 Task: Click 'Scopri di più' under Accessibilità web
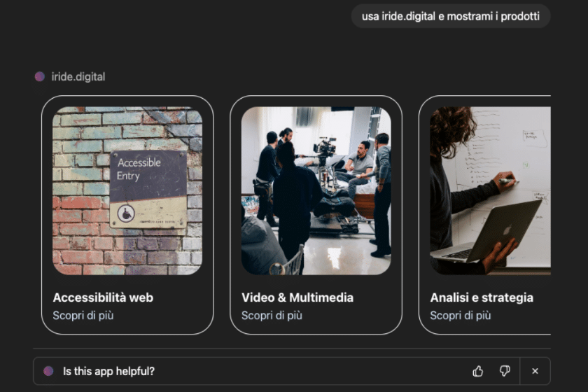click(x=83, y=316)
